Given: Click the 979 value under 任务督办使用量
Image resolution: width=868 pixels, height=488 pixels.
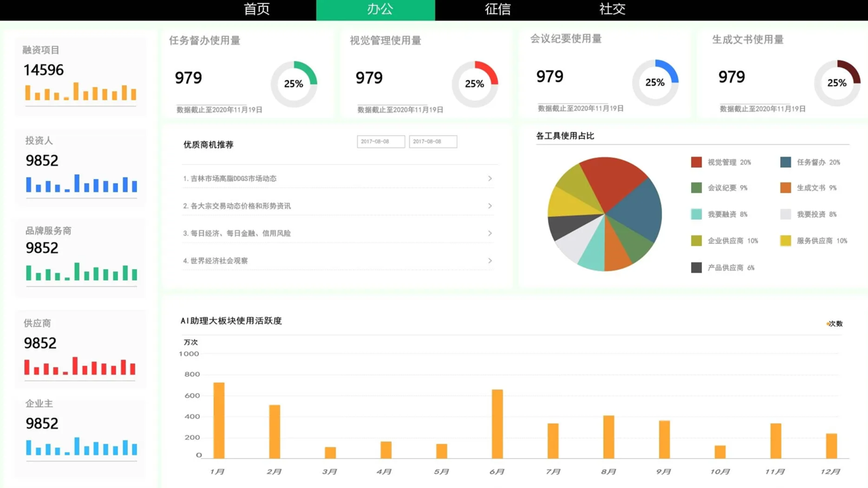Looking at the screenshot, I should click(x=188, y=78).
